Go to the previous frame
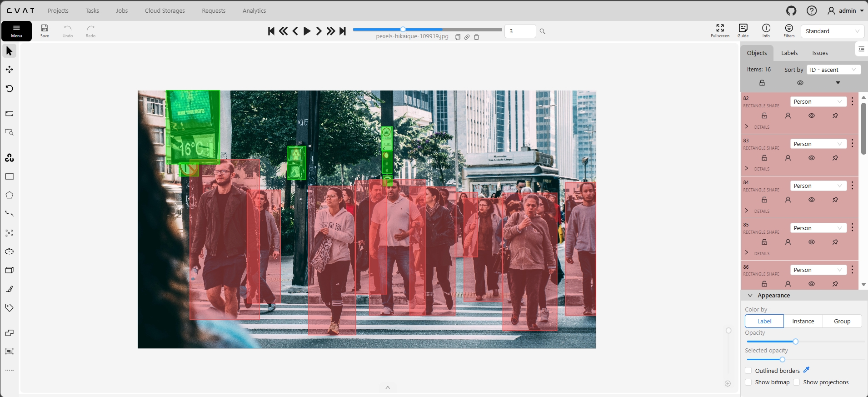The height and width of the screenshot is (397, 868). tap(295, 31)
